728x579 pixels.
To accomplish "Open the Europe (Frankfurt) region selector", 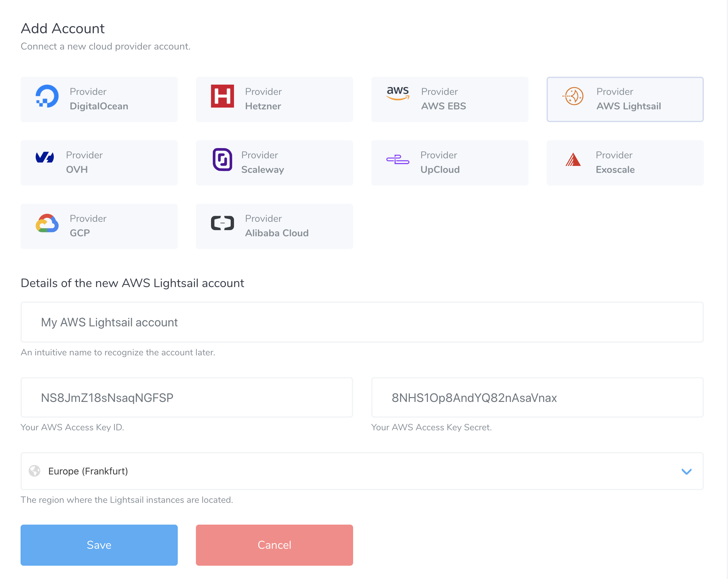I will [x=362, y=471].
